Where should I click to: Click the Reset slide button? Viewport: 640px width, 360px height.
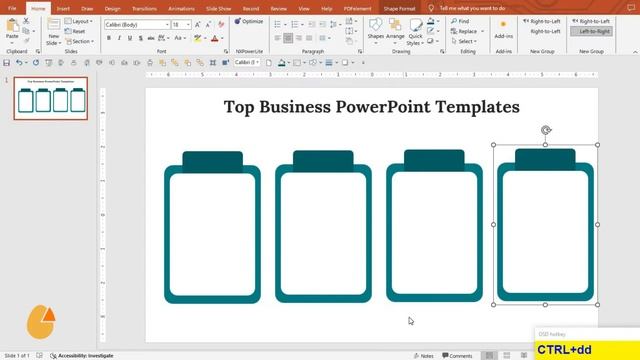[75, 31]
